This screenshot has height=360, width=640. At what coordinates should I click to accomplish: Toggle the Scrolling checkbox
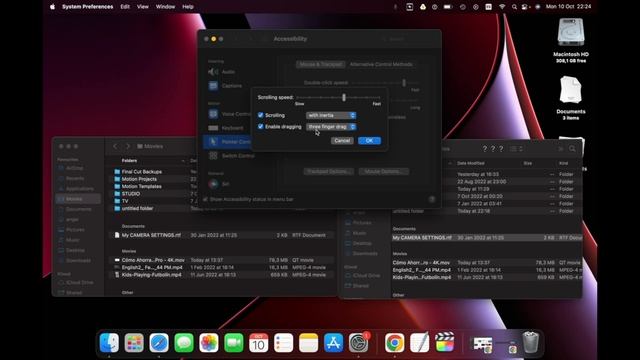coord(260,115)
